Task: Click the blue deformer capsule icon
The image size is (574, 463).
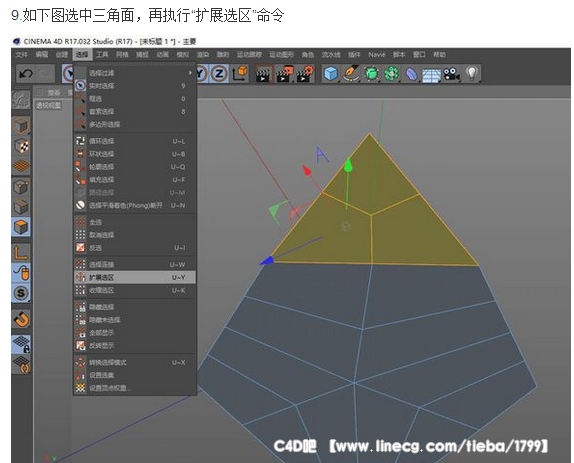Action: 411,74
